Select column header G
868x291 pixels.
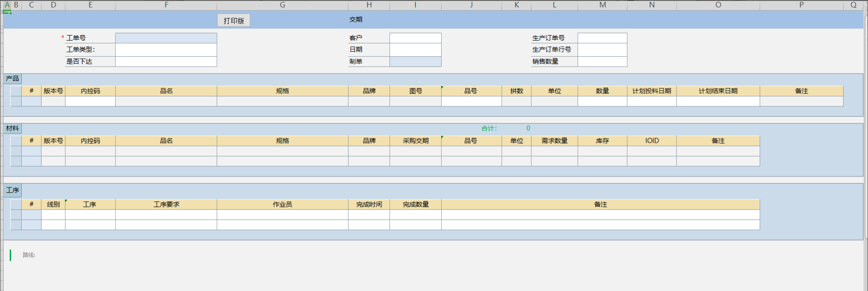[282, 5]
